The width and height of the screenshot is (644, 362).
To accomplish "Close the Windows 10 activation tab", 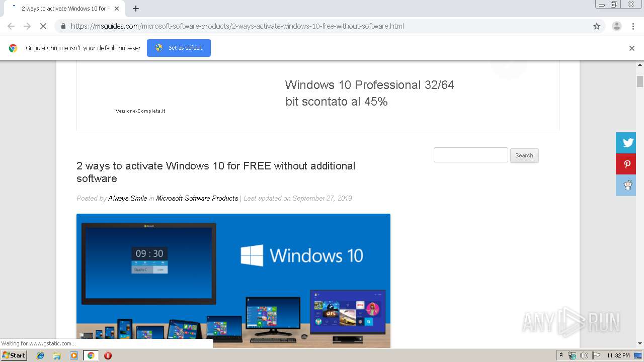I will point(117,9).
